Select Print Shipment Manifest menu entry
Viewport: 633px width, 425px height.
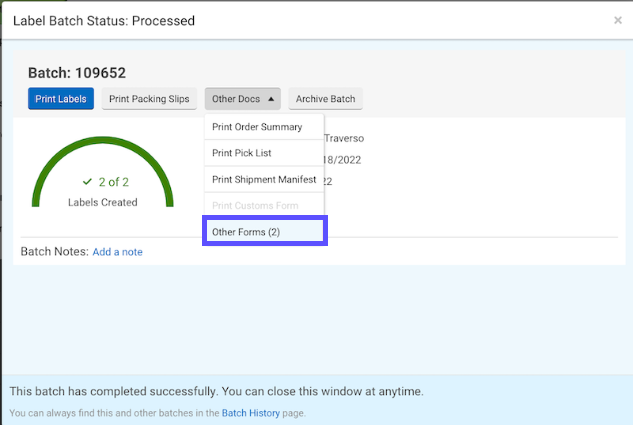264,179
